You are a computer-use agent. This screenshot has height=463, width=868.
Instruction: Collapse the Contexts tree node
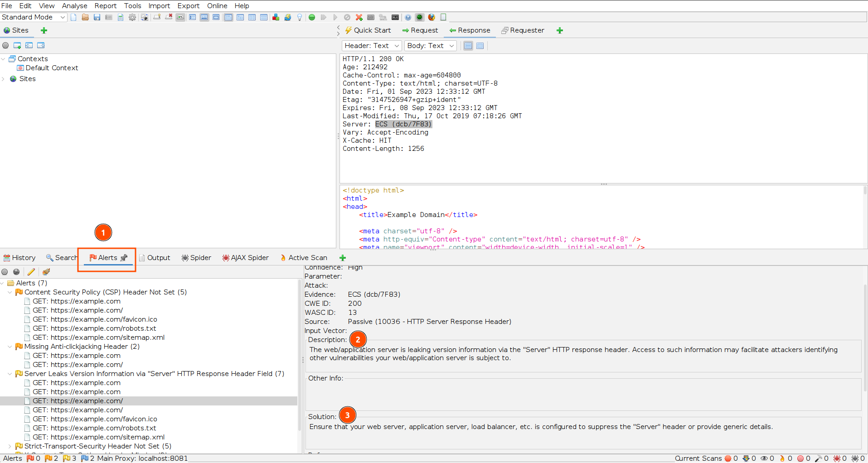4,59
